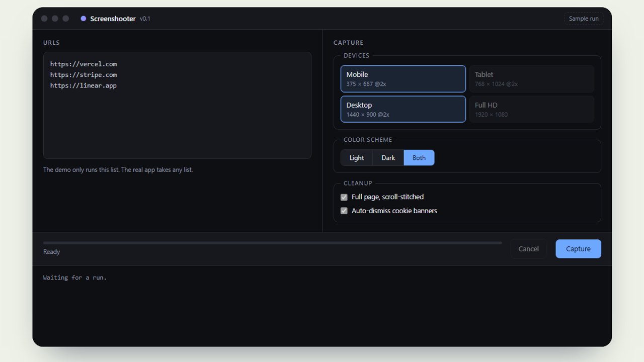Enable the Full HD device option
The image size is (644, 362).
point(532,109)
